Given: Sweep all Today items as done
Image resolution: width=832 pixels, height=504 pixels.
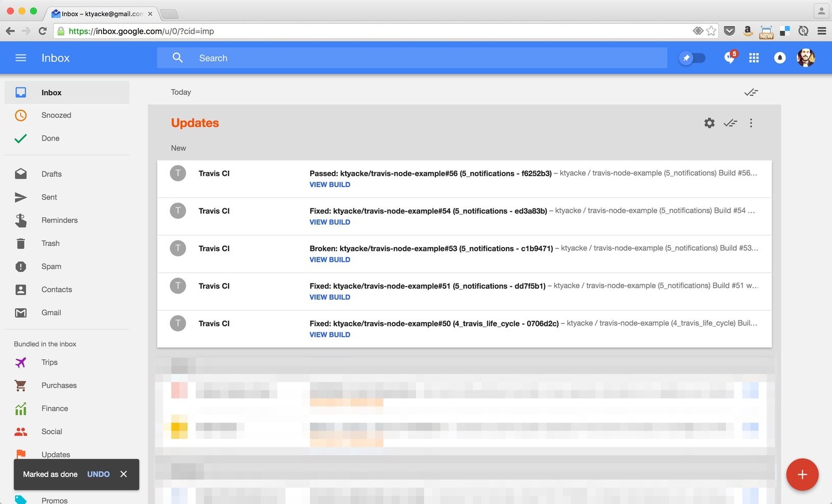Looking at the screenshot, I should click(x=751, y=92).
